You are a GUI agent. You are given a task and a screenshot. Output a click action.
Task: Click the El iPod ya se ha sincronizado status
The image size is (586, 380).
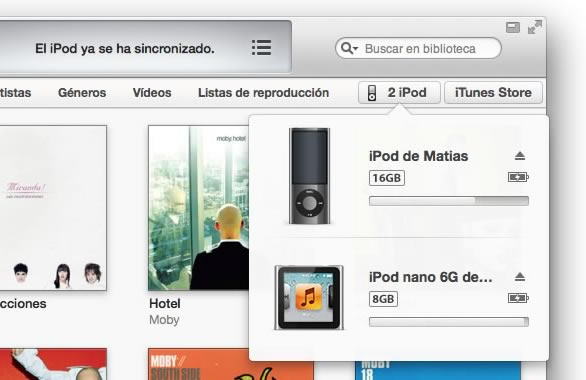pos(125,49)
